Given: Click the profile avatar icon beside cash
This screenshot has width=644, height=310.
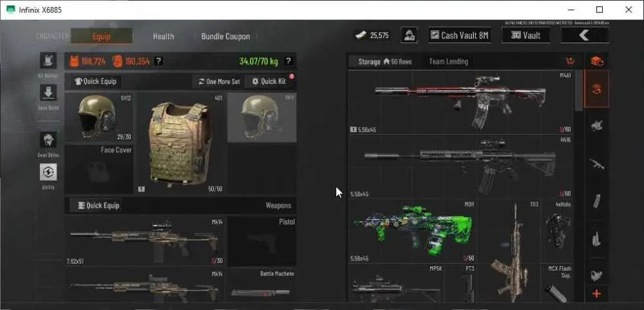Looking at the screenshot, I should (409, 35).
